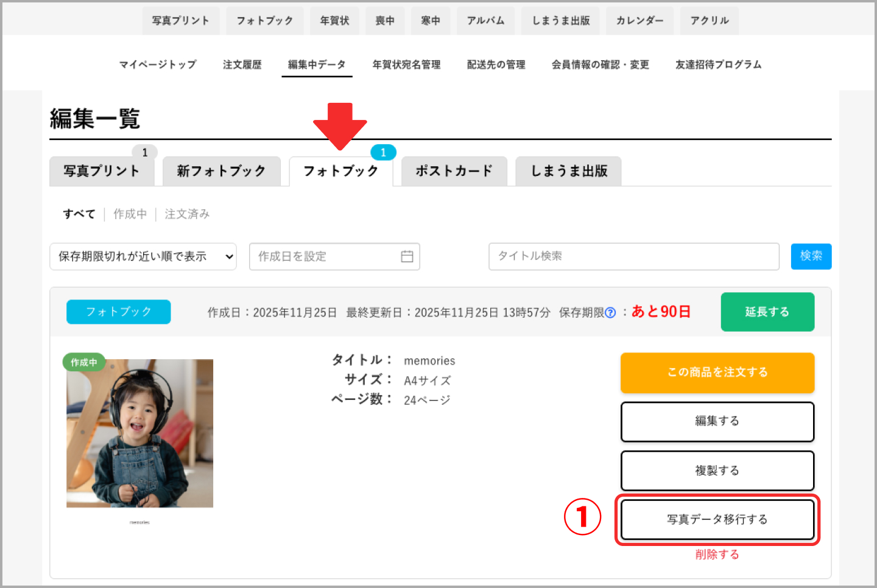Switch to the 写真プリント tab in 編集一覧

102,171
